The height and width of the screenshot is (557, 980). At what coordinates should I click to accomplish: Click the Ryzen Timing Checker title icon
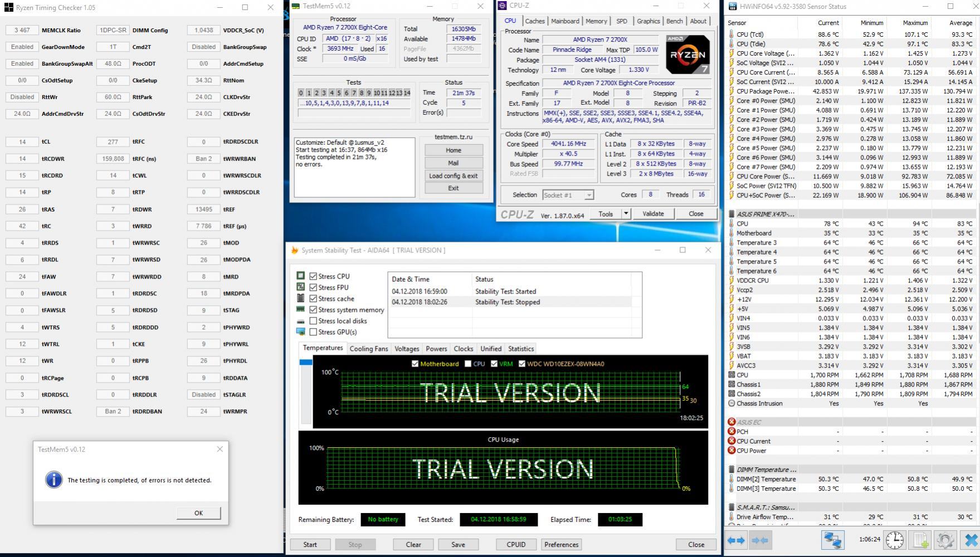[x=8, y=8]
